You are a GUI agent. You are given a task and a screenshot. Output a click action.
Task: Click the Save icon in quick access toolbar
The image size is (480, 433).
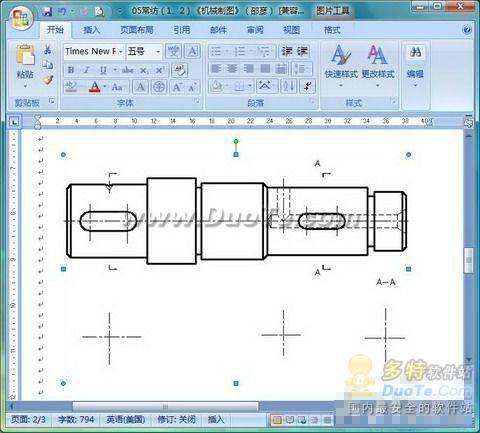coord(47,11)
